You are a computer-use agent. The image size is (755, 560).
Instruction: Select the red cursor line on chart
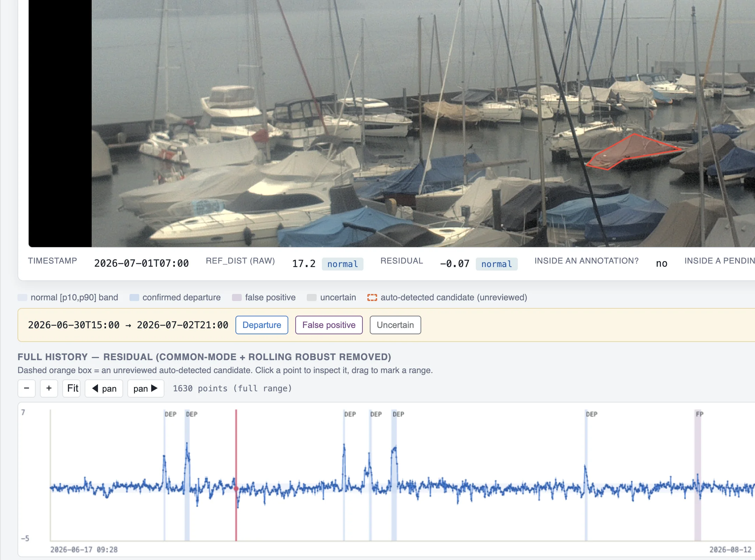(236, 475)
